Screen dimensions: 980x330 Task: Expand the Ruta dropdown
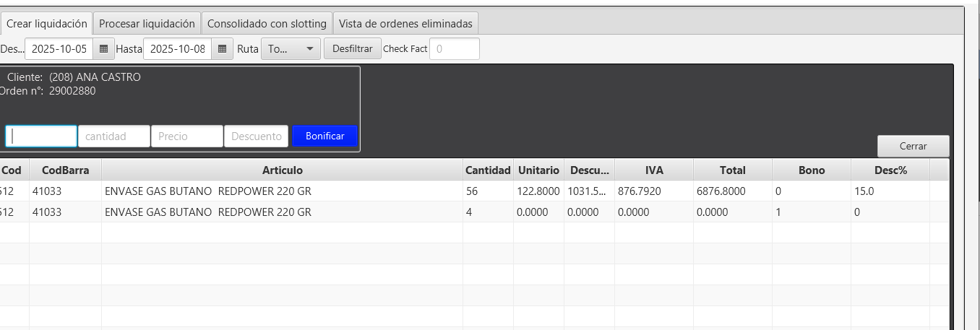pos(291,49)
